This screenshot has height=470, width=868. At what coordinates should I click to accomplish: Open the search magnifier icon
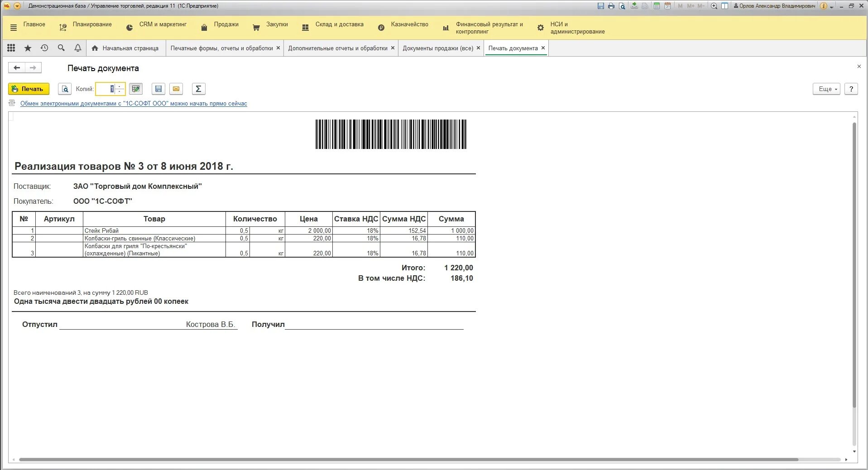[61, 48]
